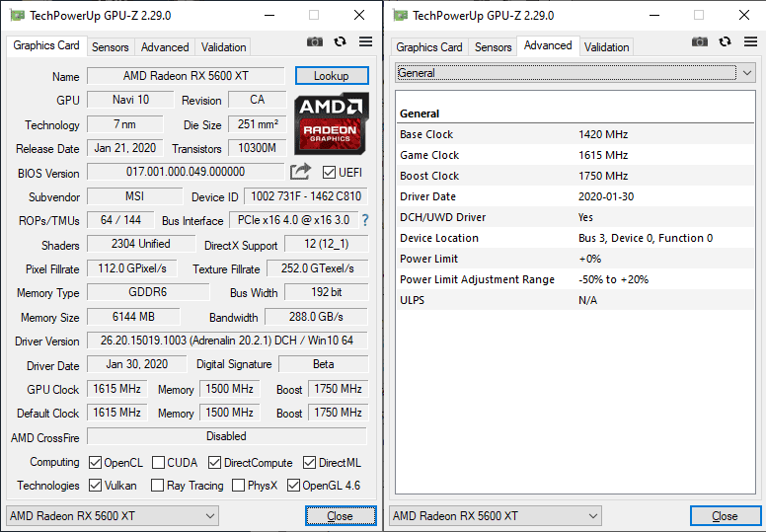766x532 pixels.
Task: Click Close button in left window
Action: [x=341, y=516]
